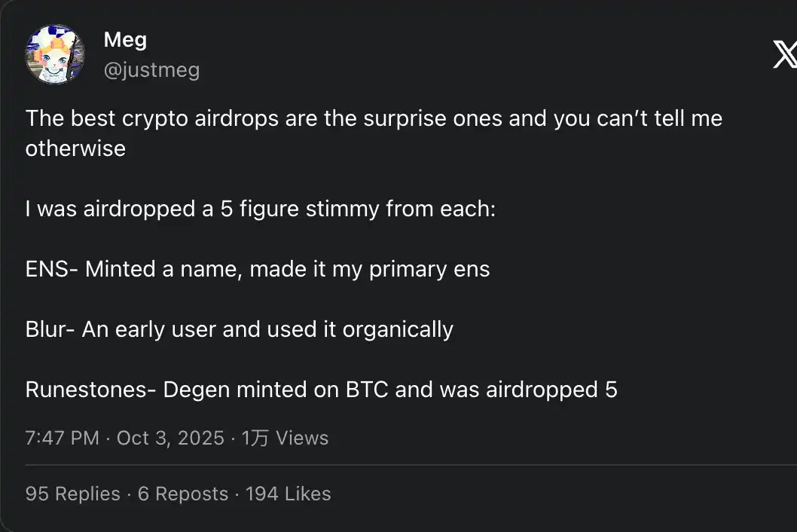
Task: View the 6 Reposts
Action: tap(182, 494)
